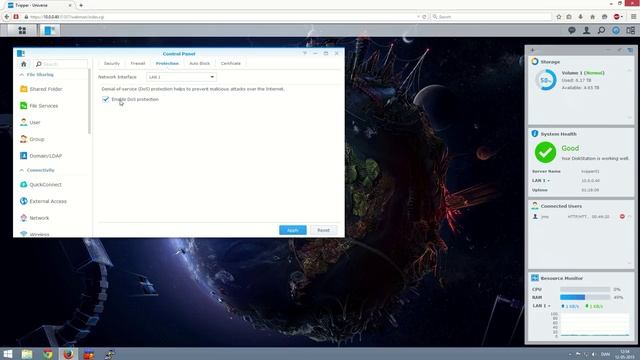The image size is (640, 360).
Task: Open the Windows Start button
Action: pos(8,354)
